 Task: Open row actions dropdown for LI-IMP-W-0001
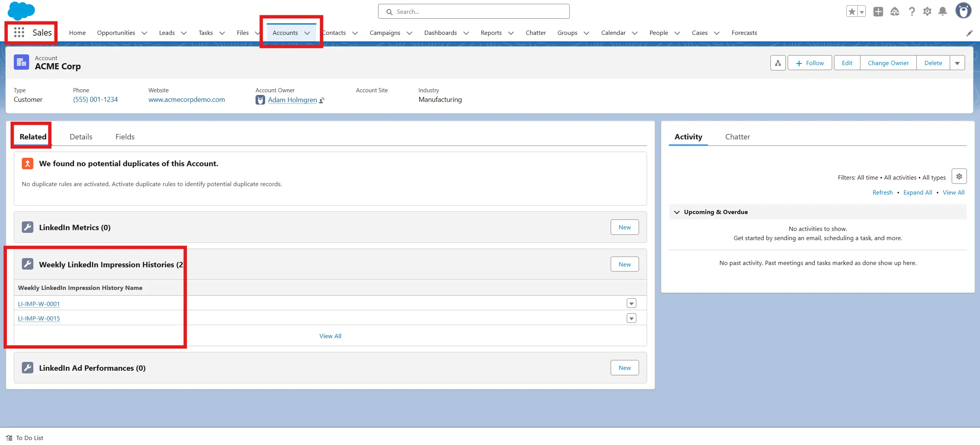(x=631, y=304)
